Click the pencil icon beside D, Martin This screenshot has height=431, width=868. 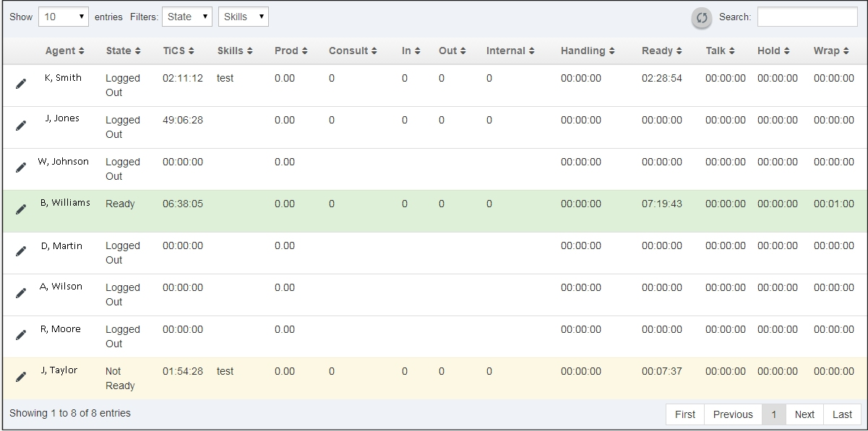pos(21,251)
